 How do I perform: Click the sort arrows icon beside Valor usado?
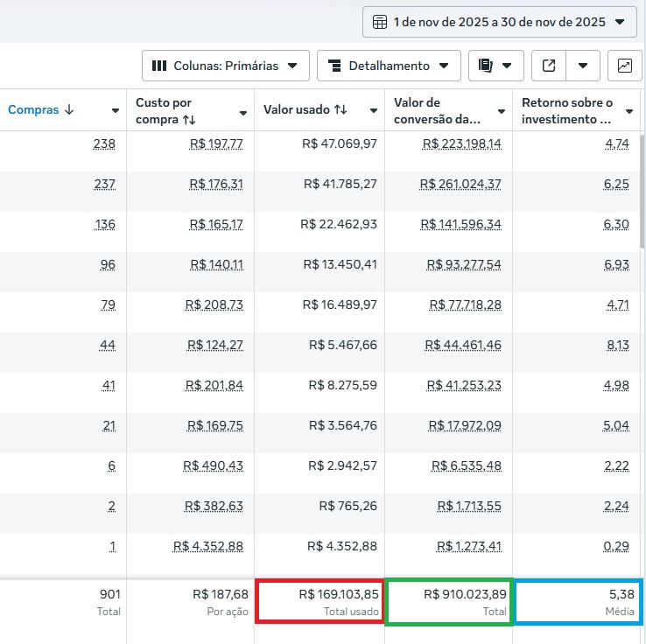[x=341, y=110]
